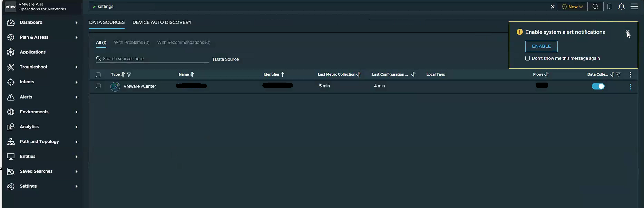644x208 pixels.
Task: Click the Data Collection column filter funnel
Action: [618, 75]
